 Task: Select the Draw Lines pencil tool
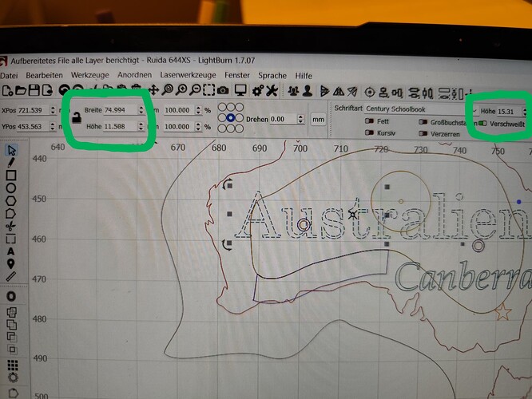(x=11, y=163)
